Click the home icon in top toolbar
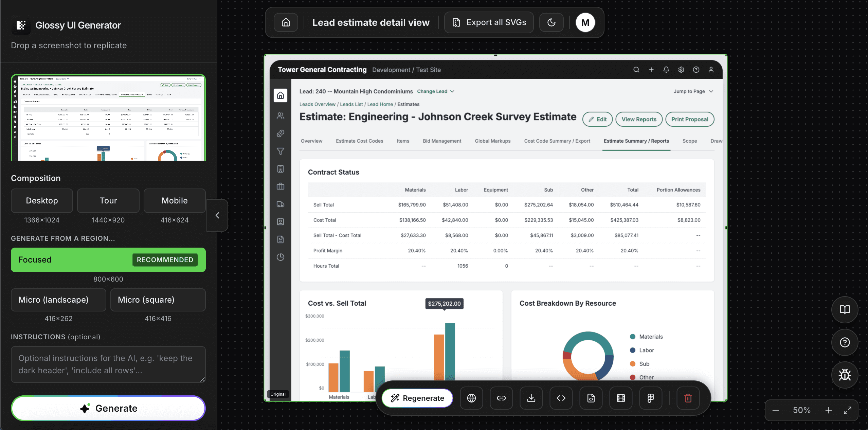 286,22
